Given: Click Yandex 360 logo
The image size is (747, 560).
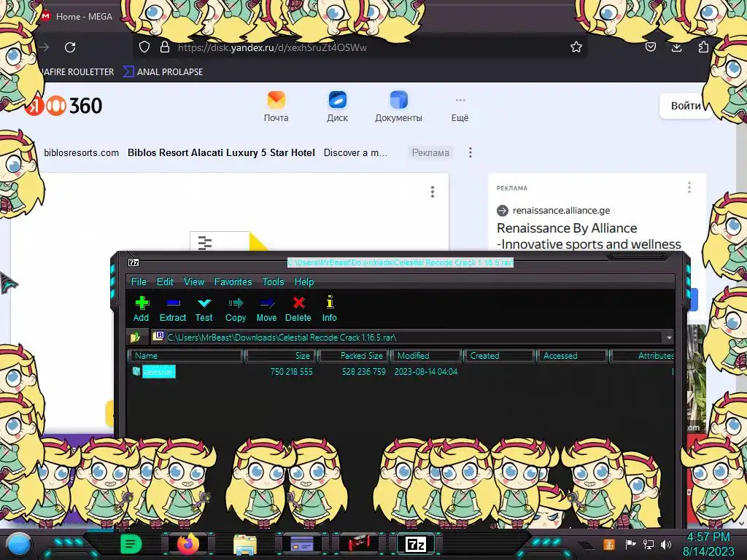Looking at the screenshot, I should [64, 106].
